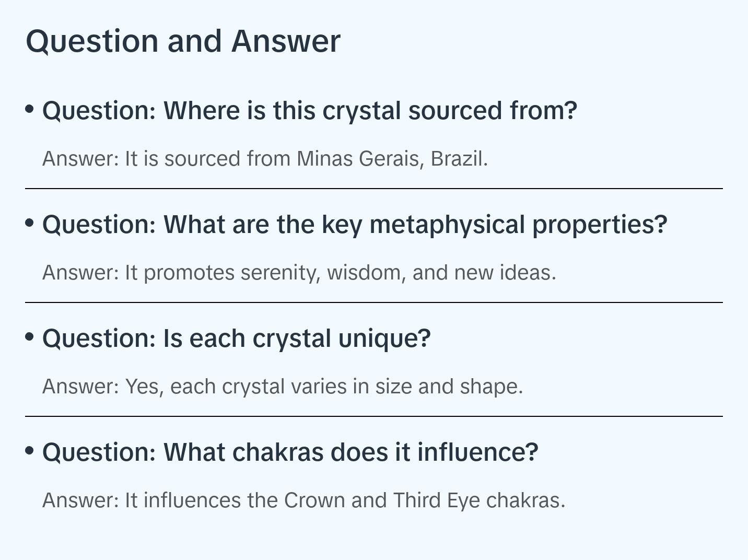Image resolution: width=748 pixels, height=560 pixels.
Task: Click the bullet before the crystal source question
Action: (30, 109)
